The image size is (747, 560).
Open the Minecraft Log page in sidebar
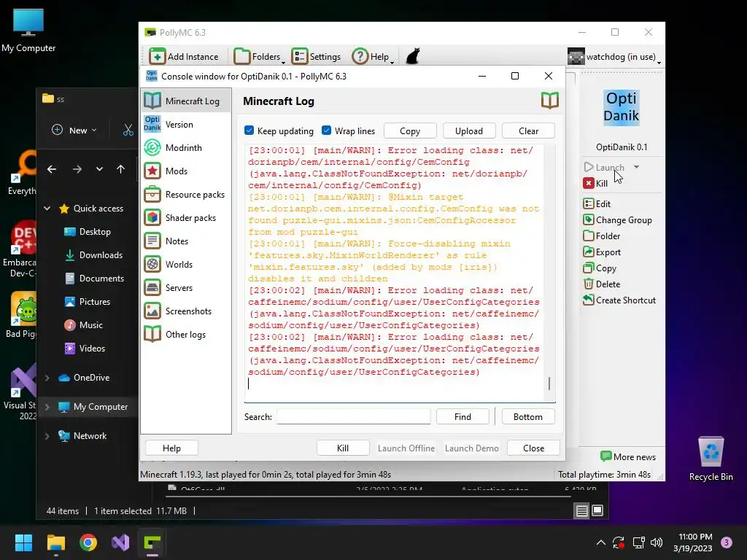[186, 101]
